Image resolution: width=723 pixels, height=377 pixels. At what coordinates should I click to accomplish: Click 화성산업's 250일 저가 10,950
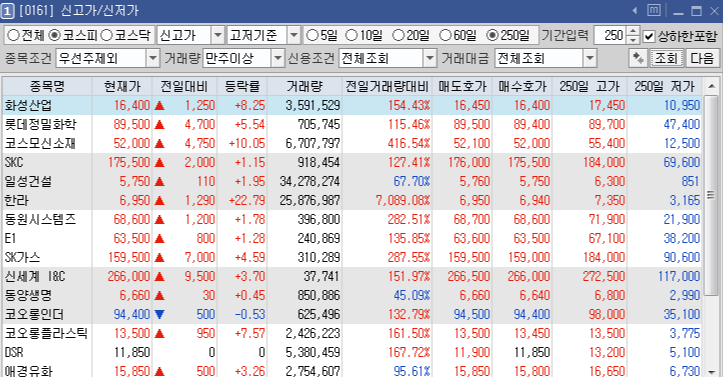682,106
